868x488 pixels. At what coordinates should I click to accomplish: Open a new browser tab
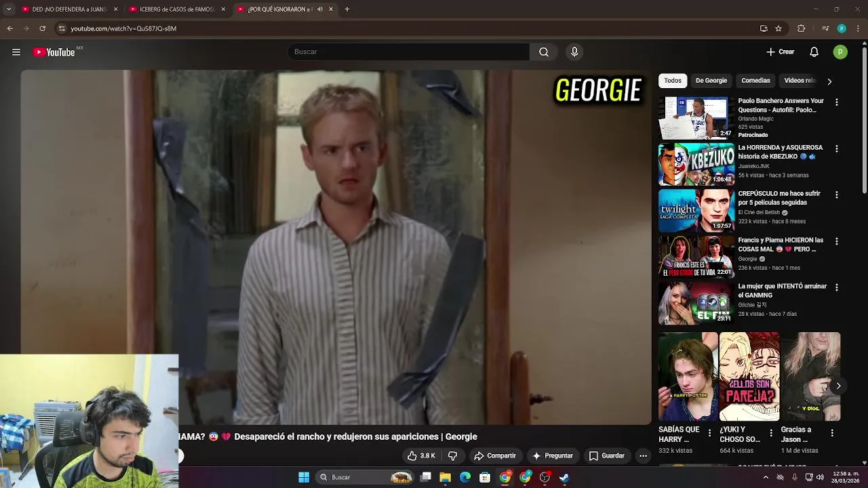pyautogui.click(x=347, y=9)
